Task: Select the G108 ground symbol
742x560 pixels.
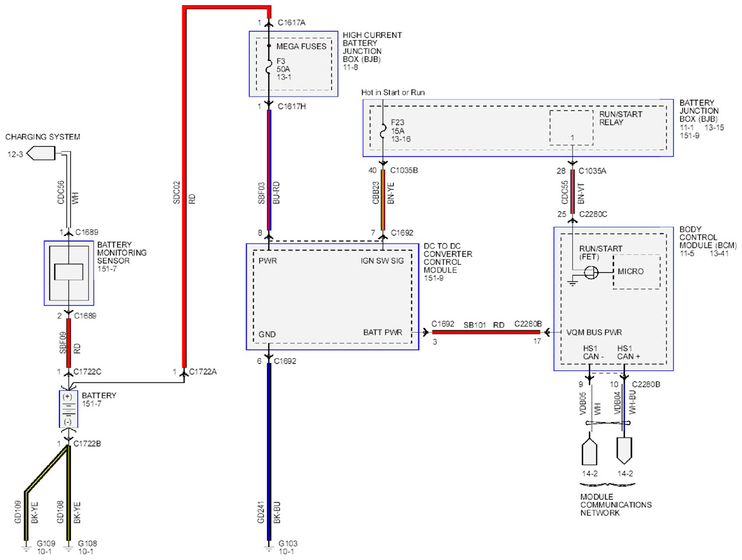Action: [x=69, y=548]
